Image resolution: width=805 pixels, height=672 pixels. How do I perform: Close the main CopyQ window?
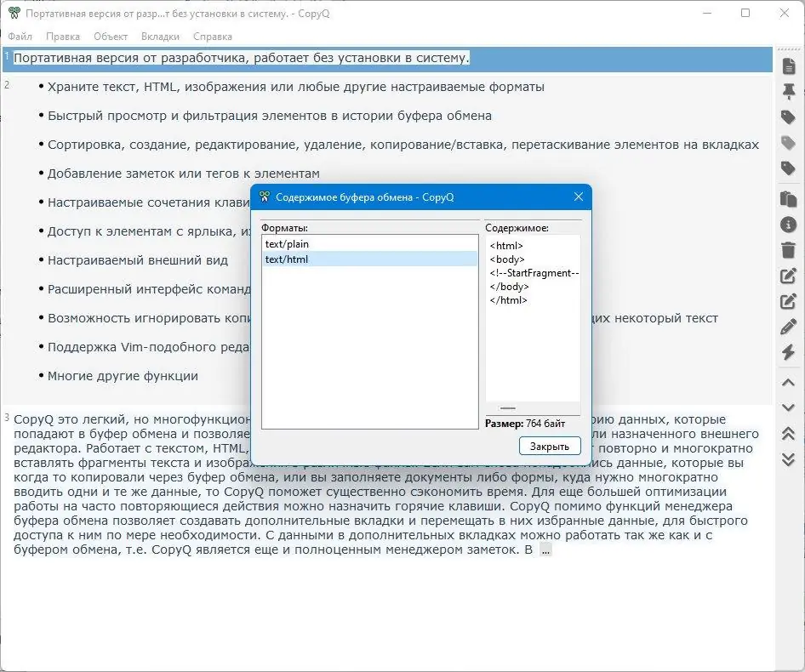[x=785, y=14]
